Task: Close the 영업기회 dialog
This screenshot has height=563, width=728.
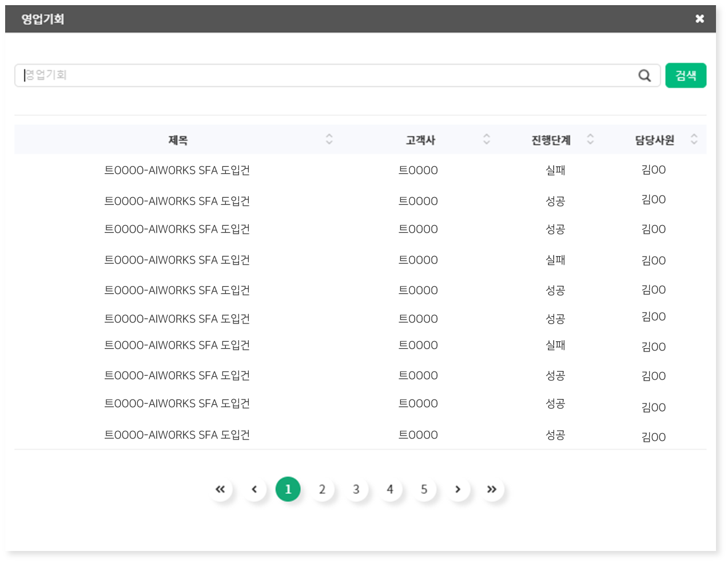Action: pyautogui.click(x=699, y=19)
